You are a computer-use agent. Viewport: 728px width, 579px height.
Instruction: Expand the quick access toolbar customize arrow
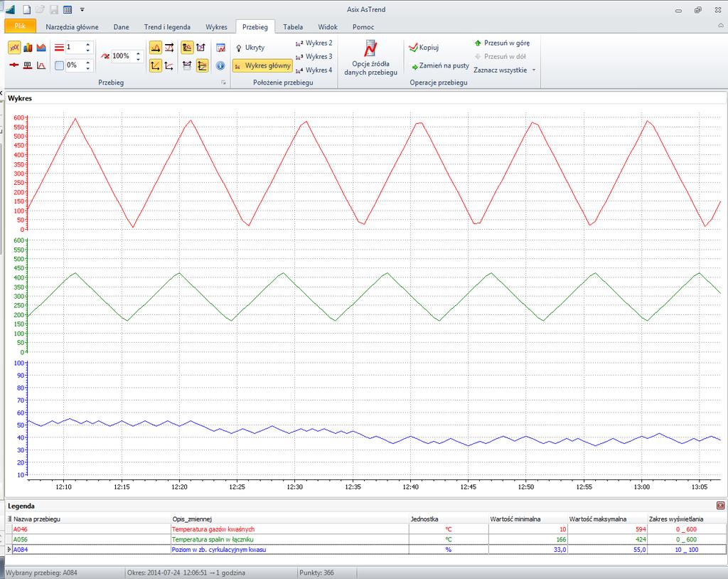coord(82,9)
